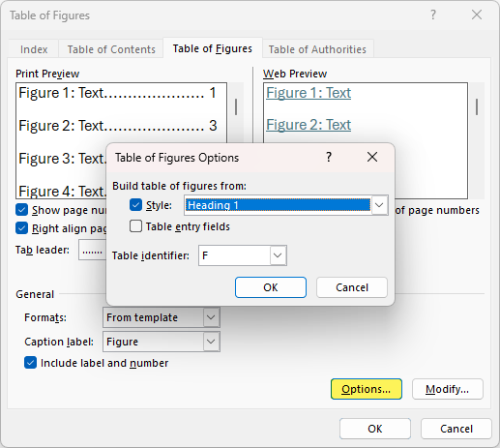Expand the Style dropdown arrow
Image resolution: width=500 pixels, height=448 pixels.
[x=379, y=205]
